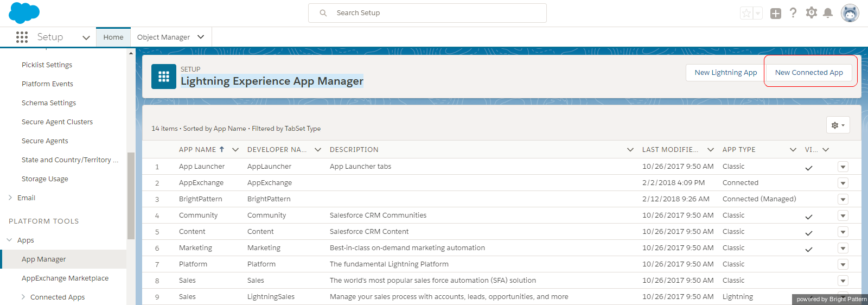Click the '2/2/2018 4:09 PM' date cell
The image size is (868, 305).
tap(673, 183)
